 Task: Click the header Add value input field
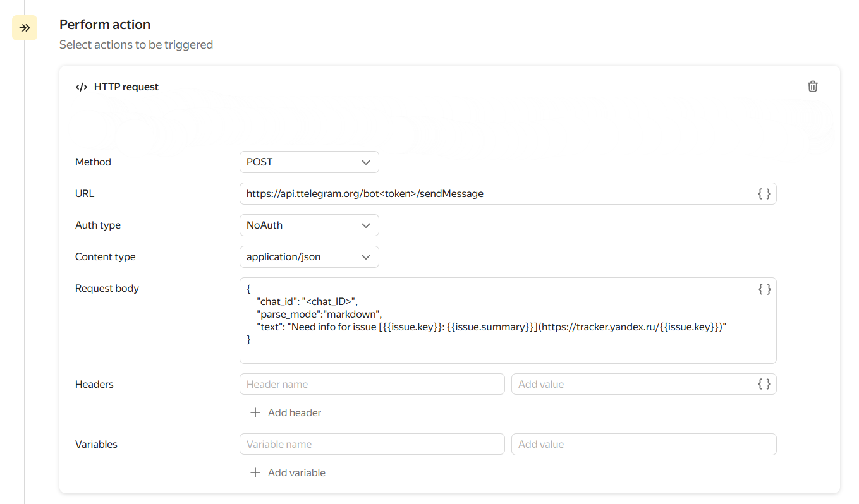coord(632,384)
